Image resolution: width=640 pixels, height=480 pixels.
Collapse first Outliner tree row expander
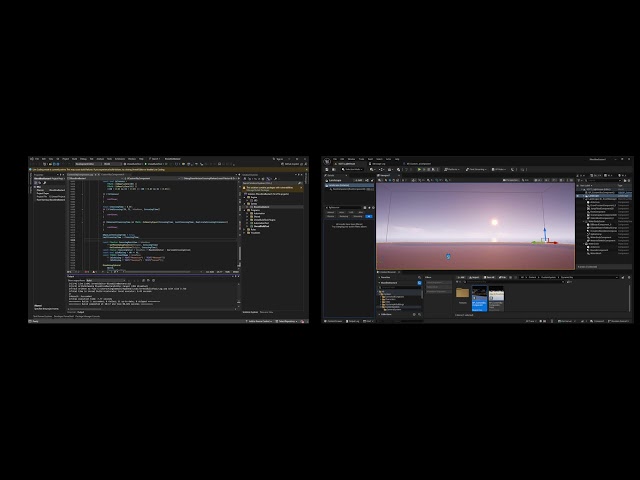[x=582, y=189]
